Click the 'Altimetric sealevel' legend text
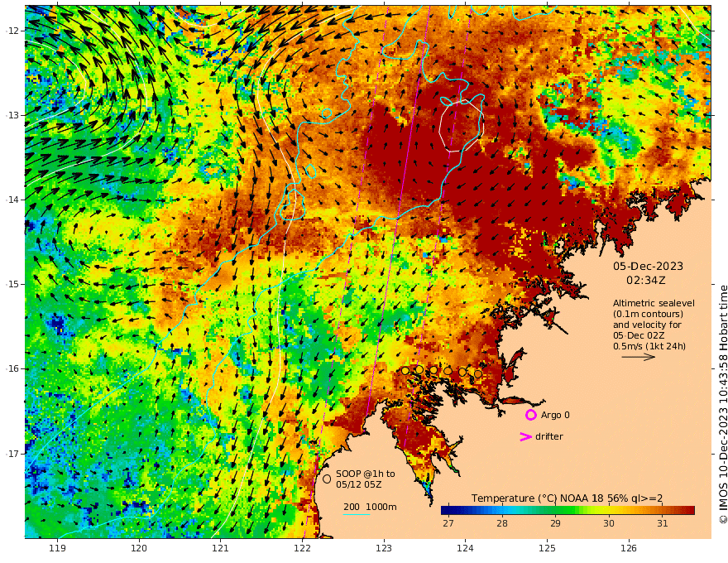Screen dimensions: 728x563 click(x=654, y=303)
